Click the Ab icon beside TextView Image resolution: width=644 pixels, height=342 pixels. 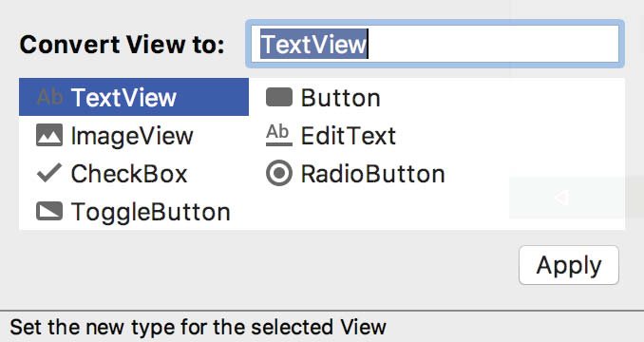(x=49, y=97)
